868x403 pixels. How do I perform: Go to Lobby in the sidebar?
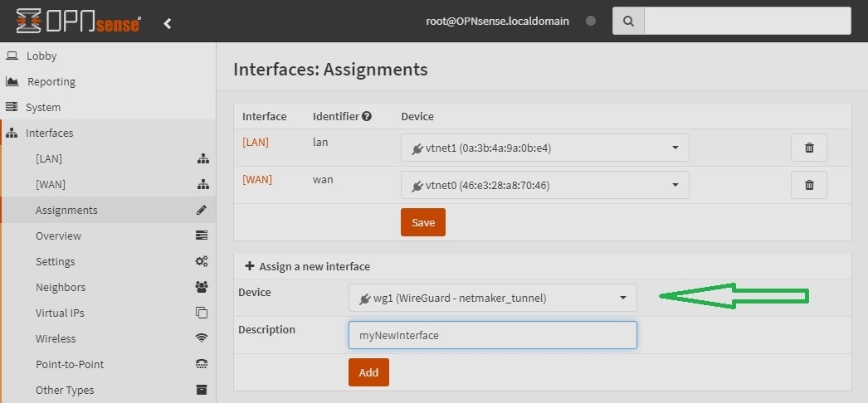click(41, 56)
